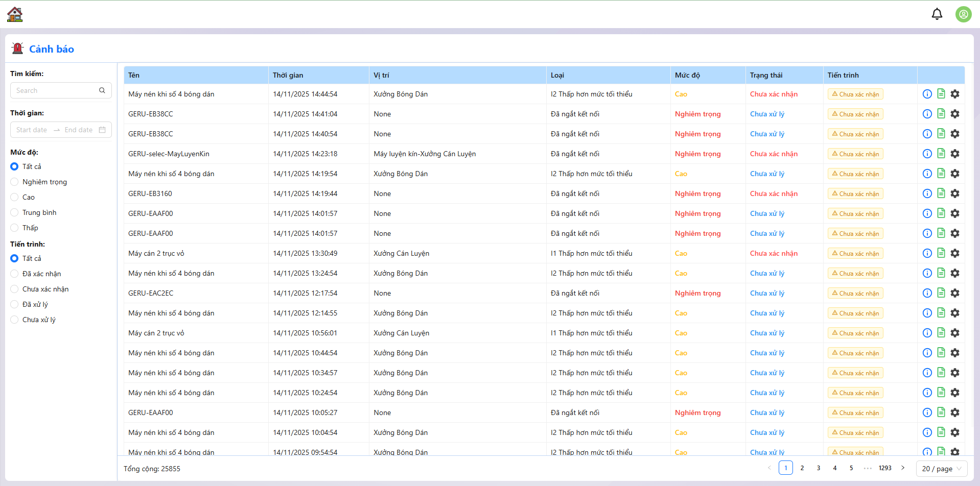
Task: Click info icon on the GERU-EB3160 row
Action: 927,193
